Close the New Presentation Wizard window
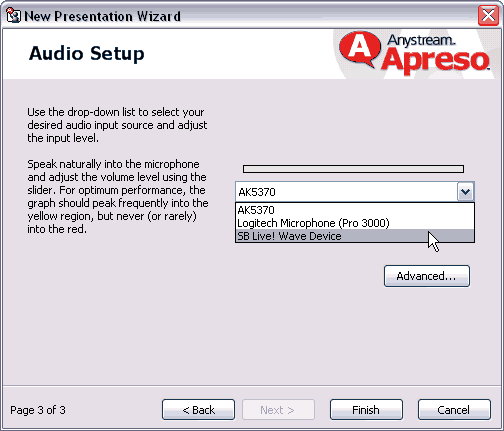Viewport: 504px width, 431px height. tap(488, 15)
